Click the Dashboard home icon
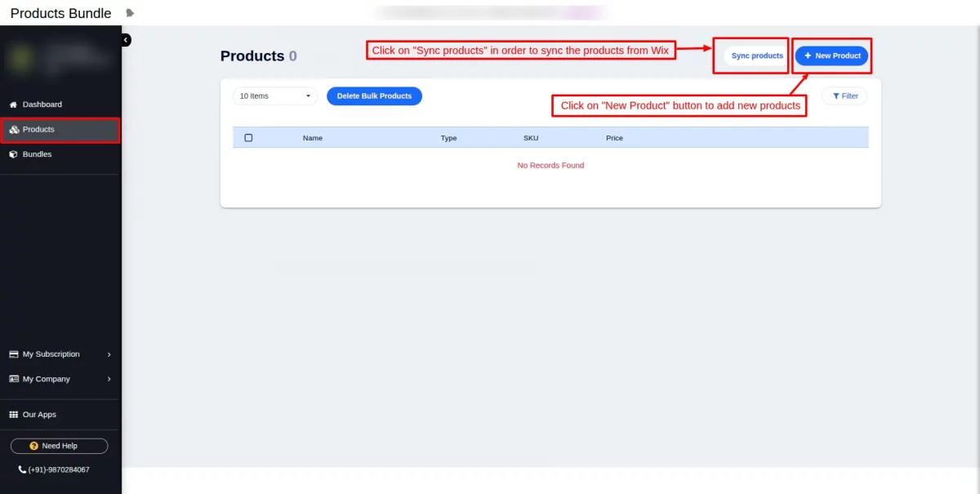 coord(13,105)
